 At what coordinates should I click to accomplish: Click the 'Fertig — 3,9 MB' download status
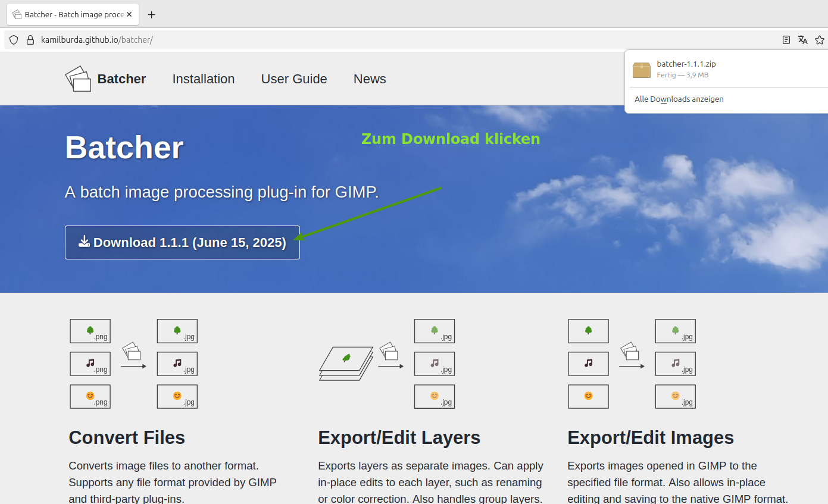pyautogui.click(x=683, y=76)
